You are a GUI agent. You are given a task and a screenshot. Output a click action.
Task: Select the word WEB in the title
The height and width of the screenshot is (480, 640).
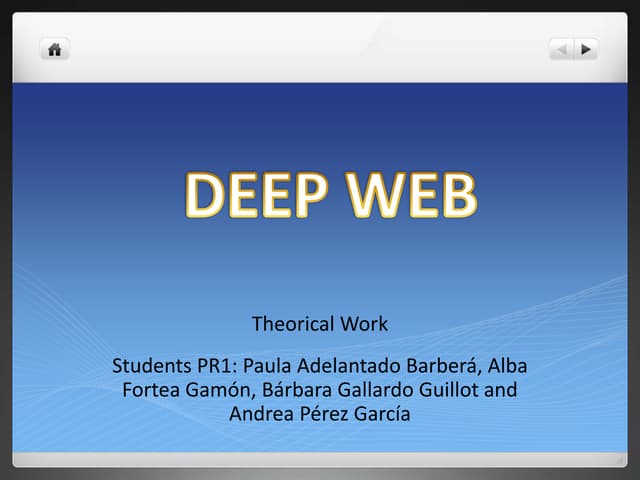pos(410,196)
